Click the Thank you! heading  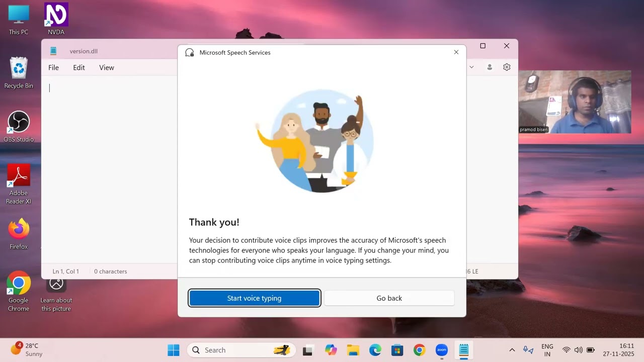214,222
